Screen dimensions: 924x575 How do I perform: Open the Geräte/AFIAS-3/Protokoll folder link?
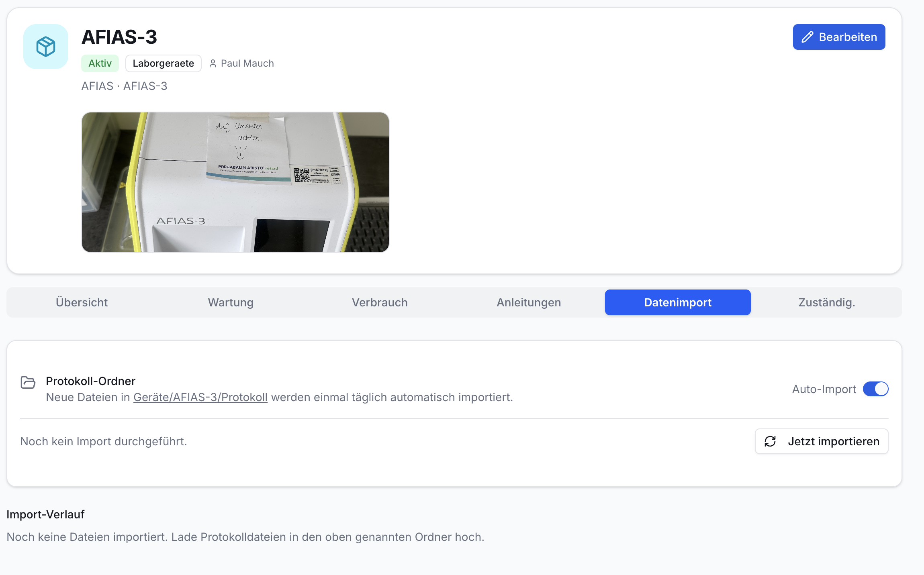(200, 397)
